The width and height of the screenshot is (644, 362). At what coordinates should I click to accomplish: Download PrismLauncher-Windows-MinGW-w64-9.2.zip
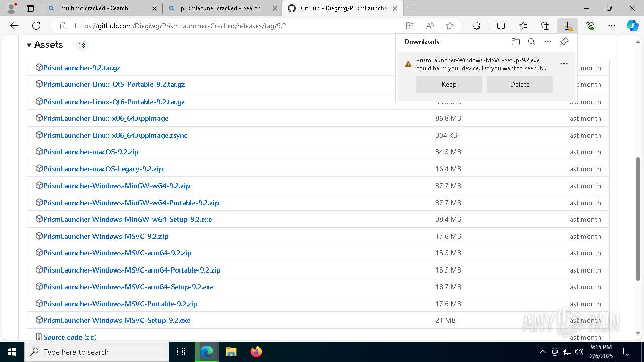point(116,186)
